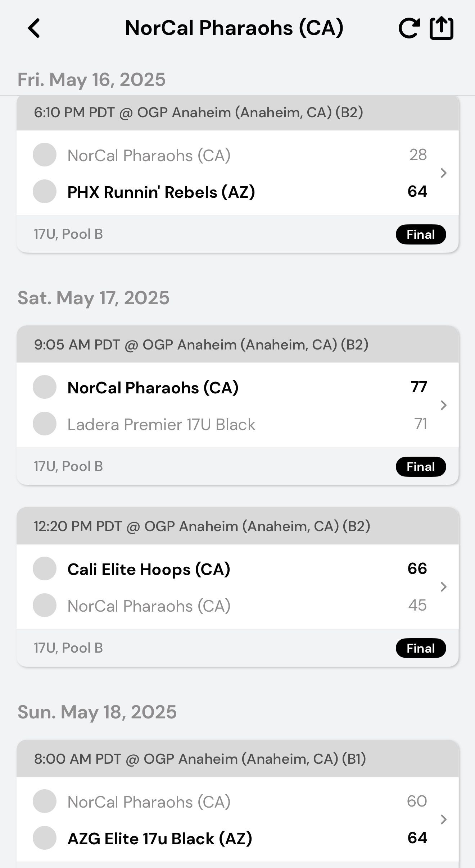This screenshot has width=475, height=868.
Task: Tap the share icon
Action: point(442,28)
